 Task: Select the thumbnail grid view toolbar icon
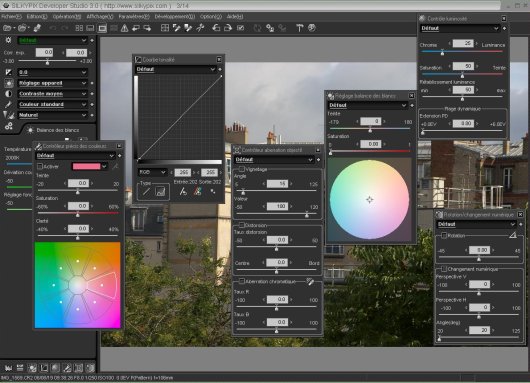coord(79,28)
